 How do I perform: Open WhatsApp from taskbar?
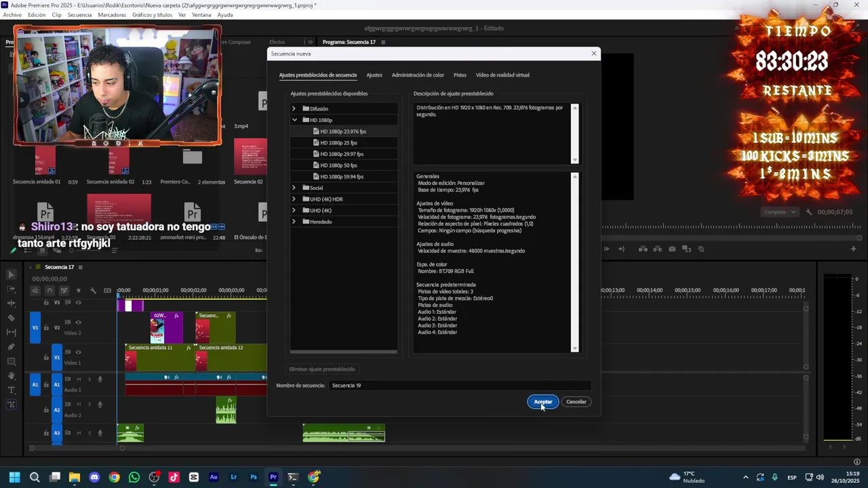coord(134,477)
